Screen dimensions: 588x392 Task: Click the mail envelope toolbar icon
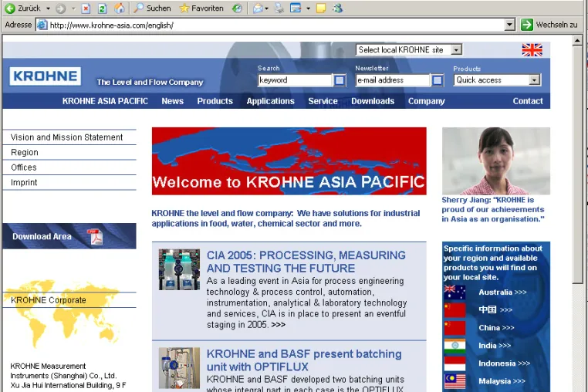(x=258, y=8)
